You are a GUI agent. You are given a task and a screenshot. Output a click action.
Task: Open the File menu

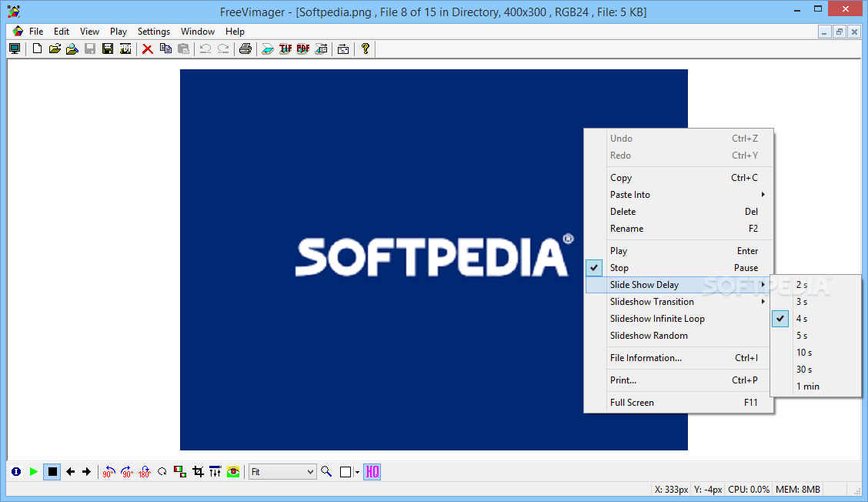[x=36, y=32]
